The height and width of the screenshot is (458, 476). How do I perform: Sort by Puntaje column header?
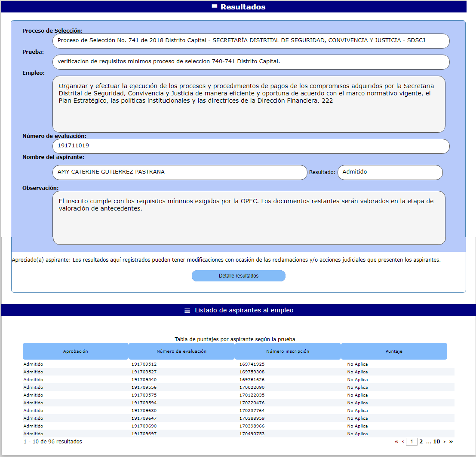click(394, 351)
